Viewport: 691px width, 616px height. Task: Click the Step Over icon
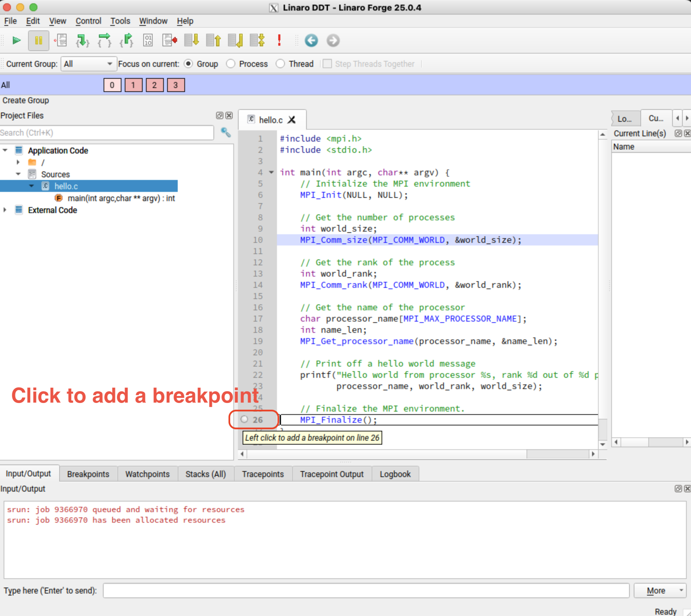click(x=104, y=41)
